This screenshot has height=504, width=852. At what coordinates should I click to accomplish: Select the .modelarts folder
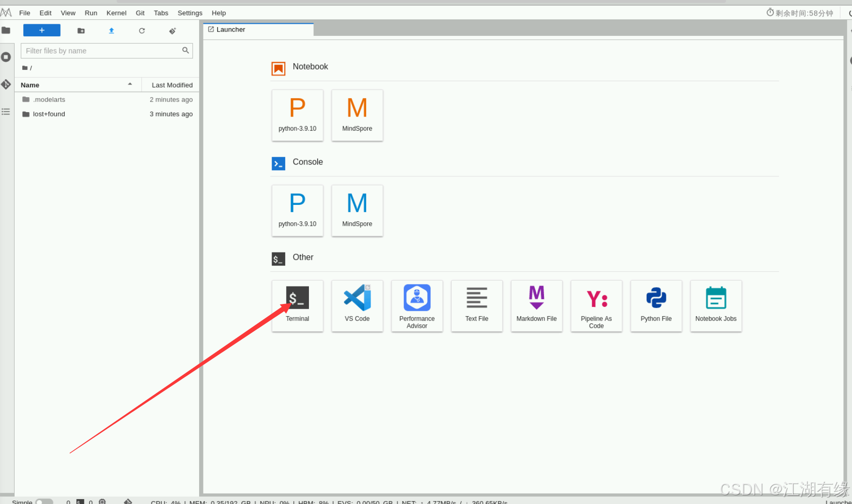[x=107, y=100]
